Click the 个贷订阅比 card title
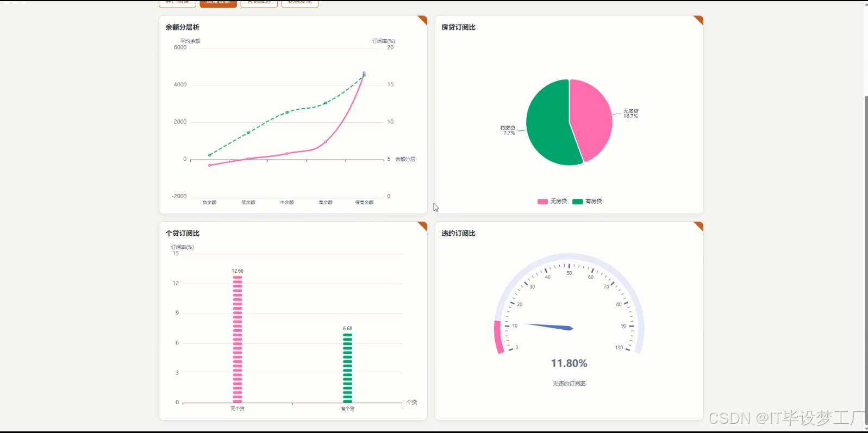The width and height of the screenshot is (868, 433). (x=183, y=233)
